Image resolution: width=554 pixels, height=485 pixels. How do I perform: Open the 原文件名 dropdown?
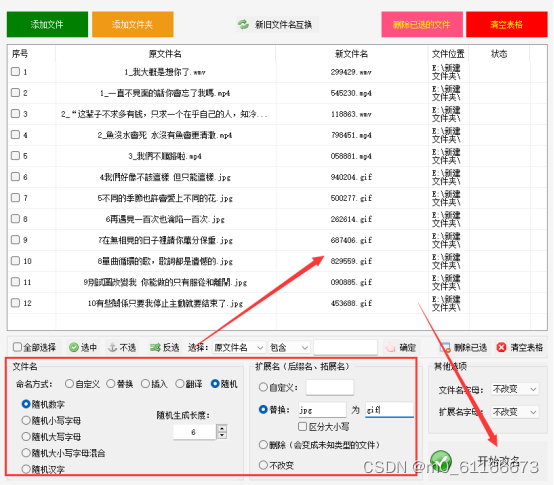point(239,348)
